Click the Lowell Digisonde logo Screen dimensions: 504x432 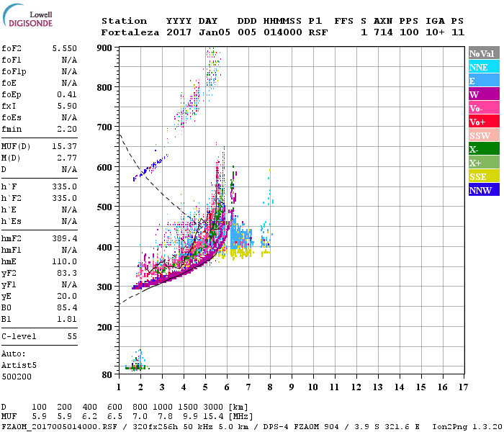[x=27, y=15]
